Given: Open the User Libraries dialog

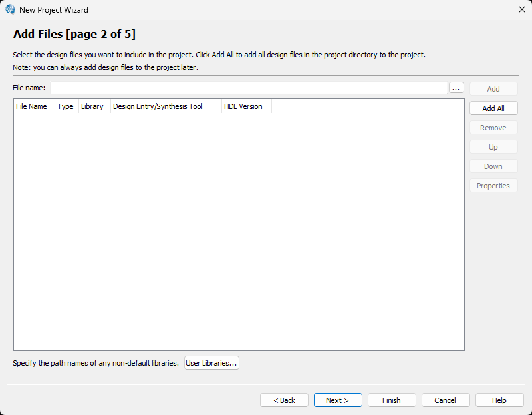Looking at the screenshot, I should click(x=211, y=363).
